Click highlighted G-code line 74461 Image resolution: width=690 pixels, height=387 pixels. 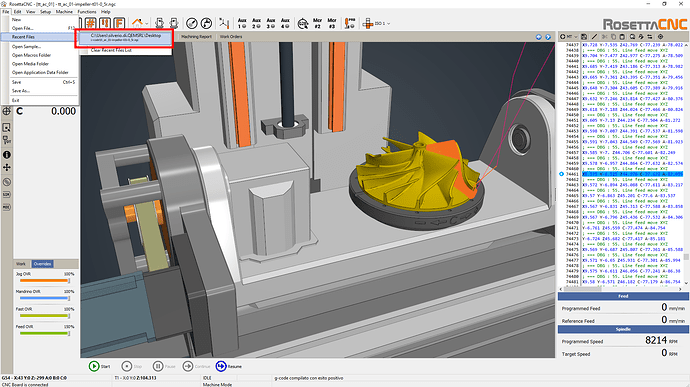click(632, 174)
